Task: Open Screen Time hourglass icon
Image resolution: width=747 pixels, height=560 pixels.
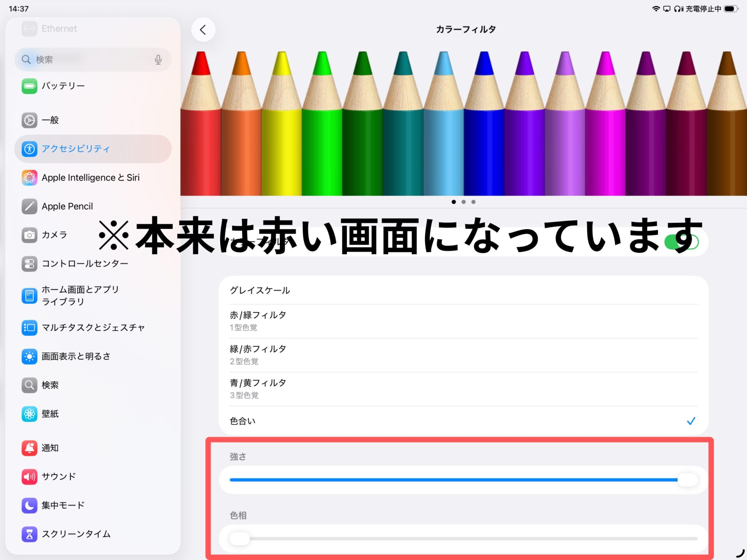Action: tap(30, 534)
